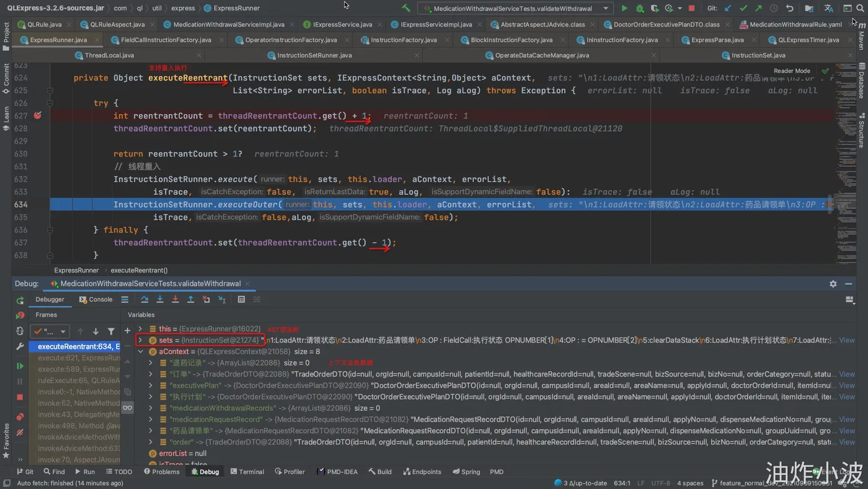868x489 pixels.
Task: Click Resume Program icon in debug sidebar
Action: click(x=20, y=366)
